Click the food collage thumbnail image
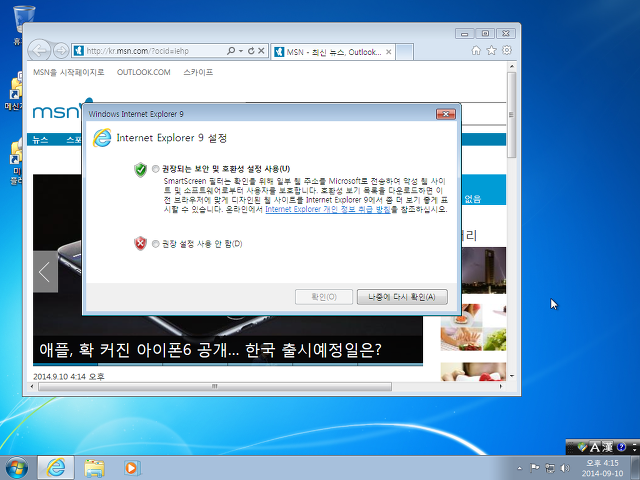The image size is (640, 480). [473, 327]
